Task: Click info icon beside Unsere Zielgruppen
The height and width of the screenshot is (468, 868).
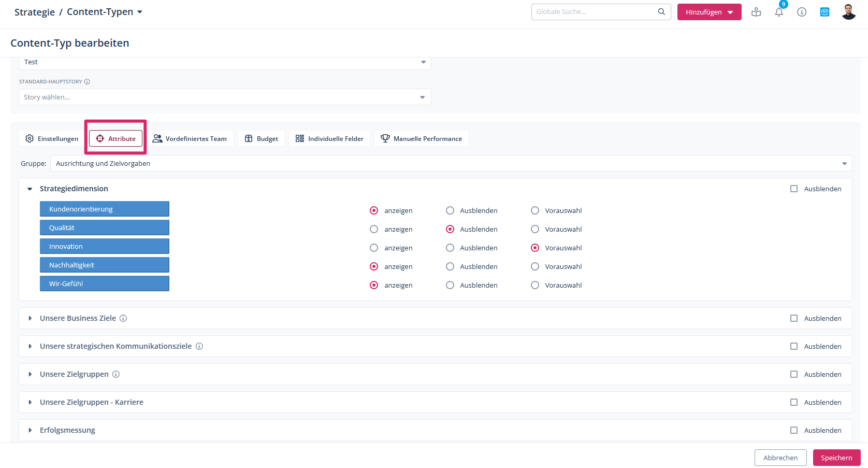Action: 116,374
